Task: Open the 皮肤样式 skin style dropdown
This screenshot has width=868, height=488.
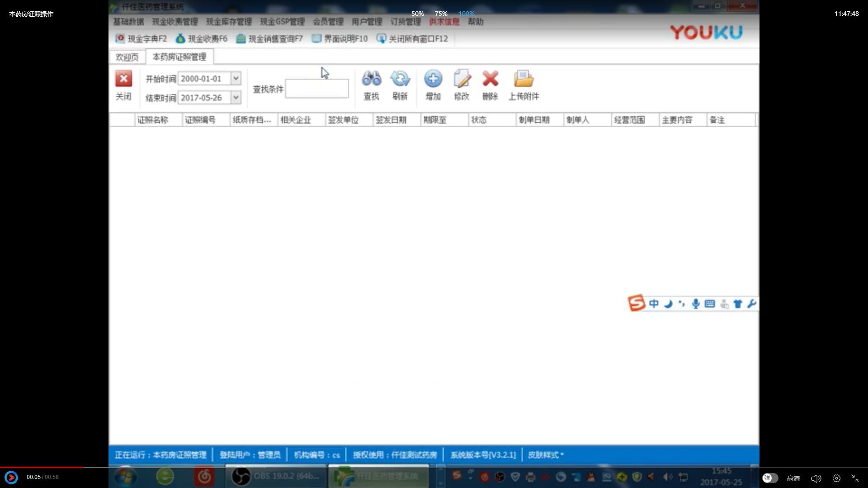Action: pyautogui.click(x=546, y=455)
